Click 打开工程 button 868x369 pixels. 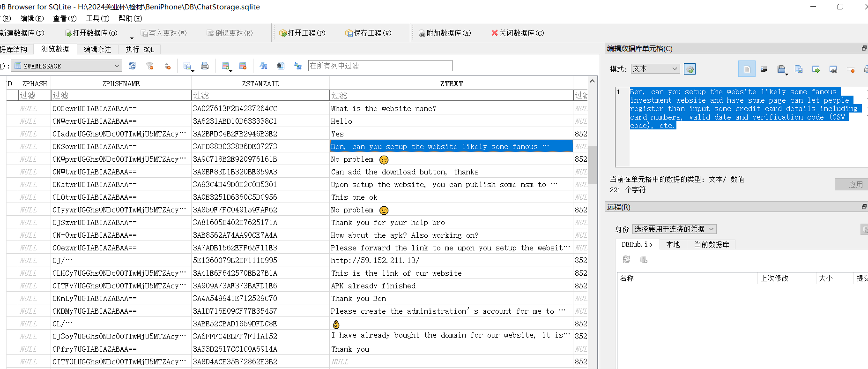[x=303, y=33]
